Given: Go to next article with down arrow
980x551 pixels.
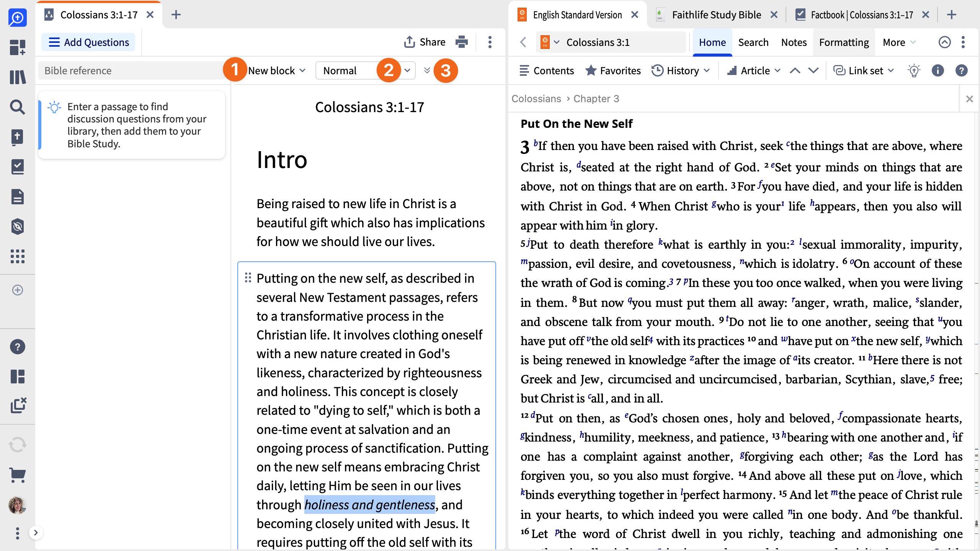Looking at the screenshot, I should coord(813,71).
